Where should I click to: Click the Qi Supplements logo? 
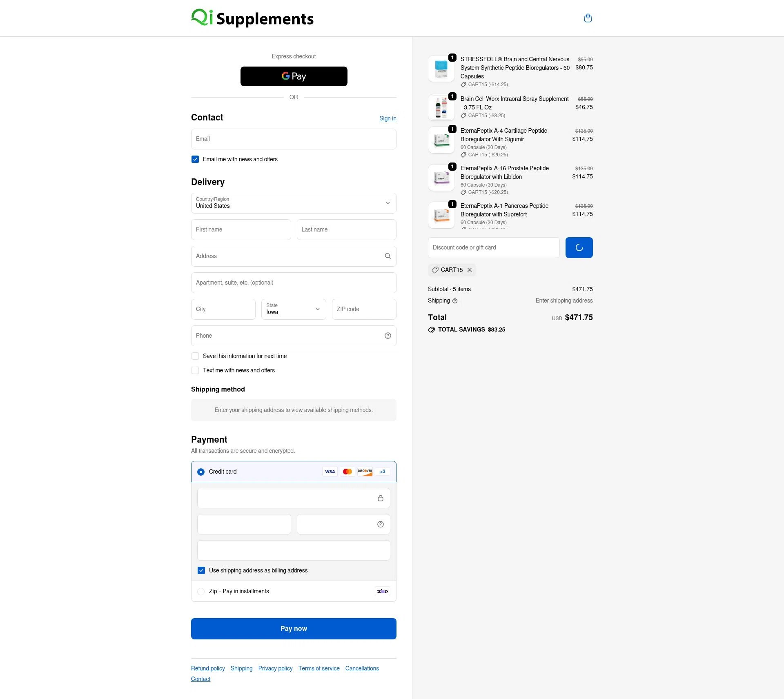(252, 18)
